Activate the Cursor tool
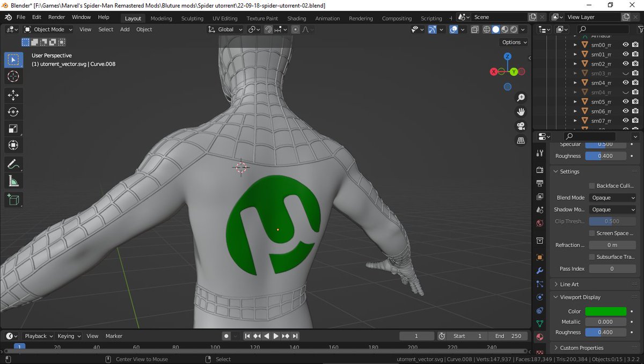 [x=13, y=77]
